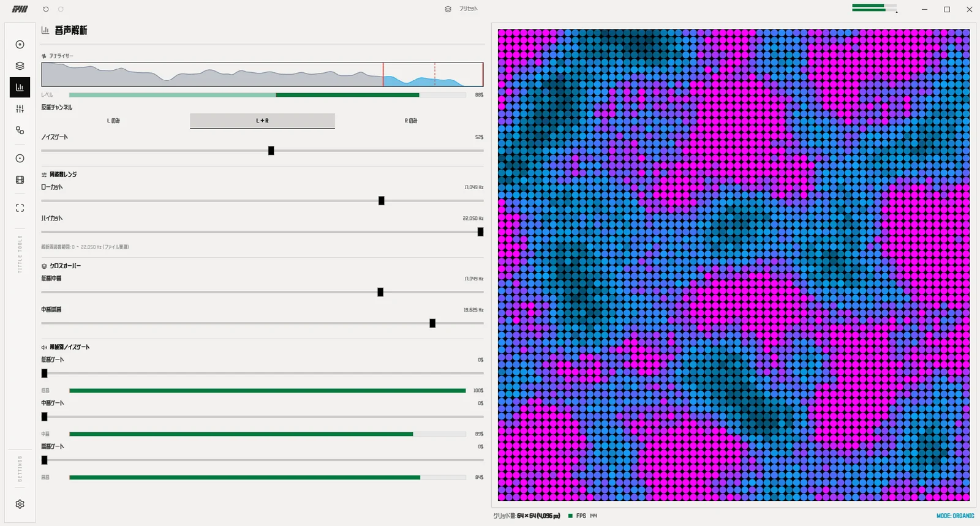Click the 19,625 Hz crossover value

click(x=473, y=310)
